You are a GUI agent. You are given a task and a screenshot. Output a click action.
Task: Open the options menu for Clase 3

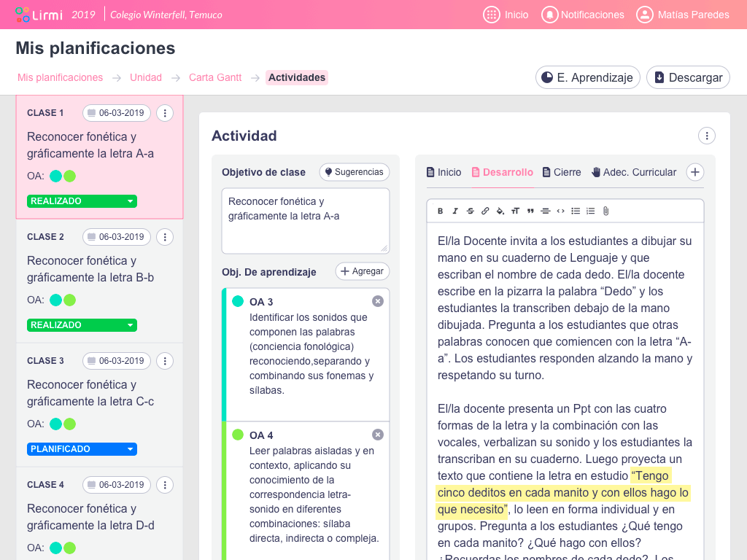point(165,361)
